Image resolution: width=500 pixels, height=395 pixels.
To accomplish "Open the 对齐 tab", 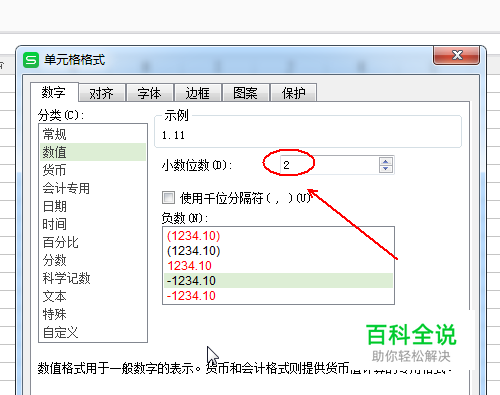I will (x=102, y=93).
